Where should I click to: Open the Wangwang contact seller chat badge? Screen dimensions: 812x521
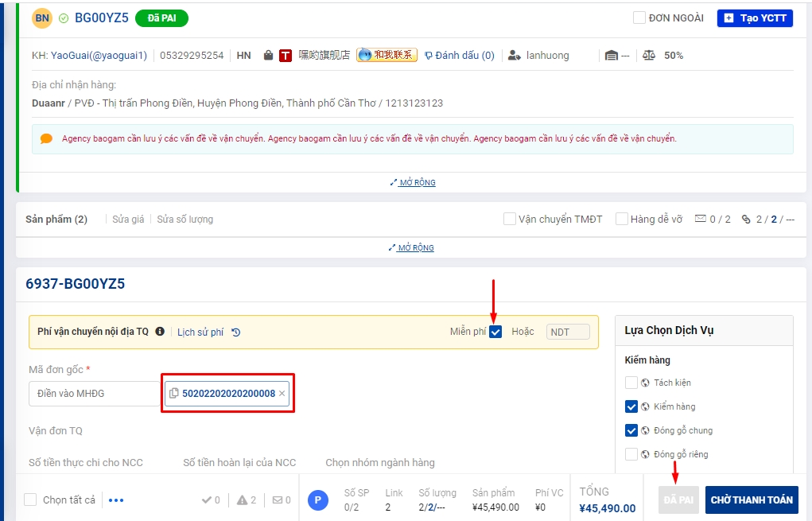click(x=387, y=55)
